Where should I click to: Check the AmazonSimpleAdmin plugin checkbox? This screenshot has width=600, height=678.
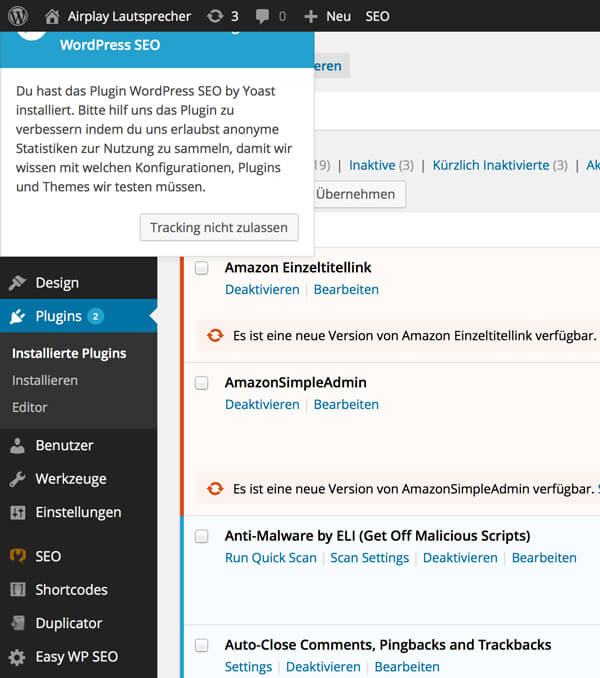(201, 383)
